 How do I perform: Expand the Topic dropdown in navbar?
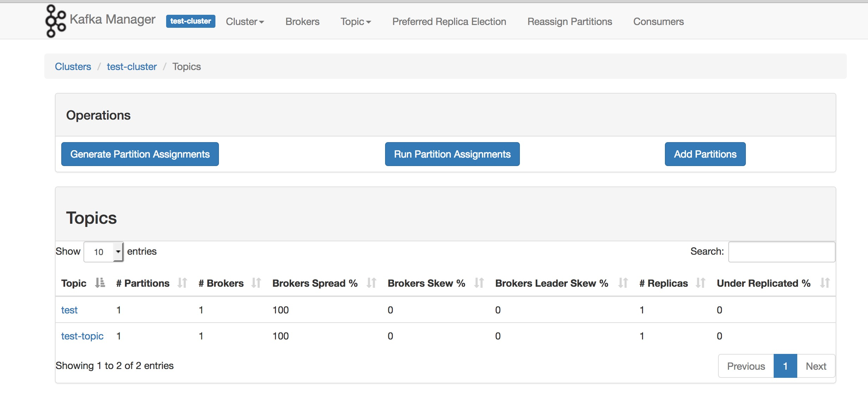(x=356, y=21)
